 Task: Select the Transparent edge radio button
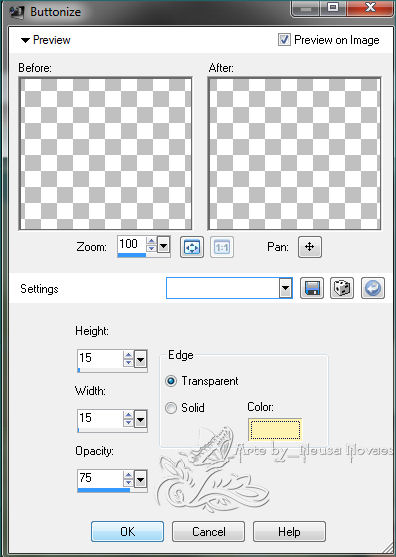[x=171, y=381]
